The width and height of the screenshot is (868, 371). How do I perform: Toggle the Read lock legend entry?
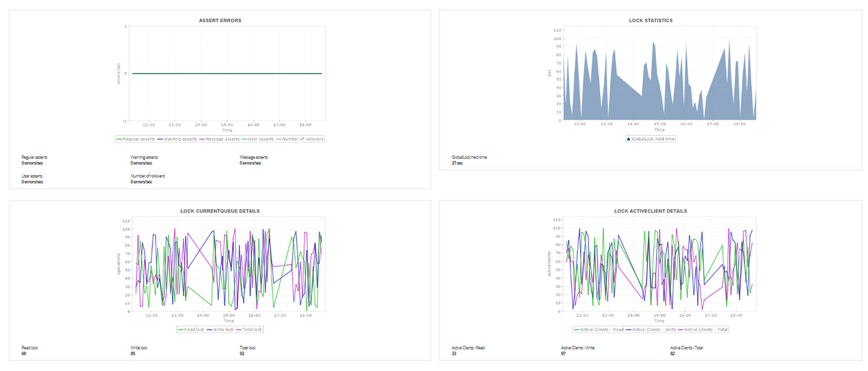pos(194,329)
